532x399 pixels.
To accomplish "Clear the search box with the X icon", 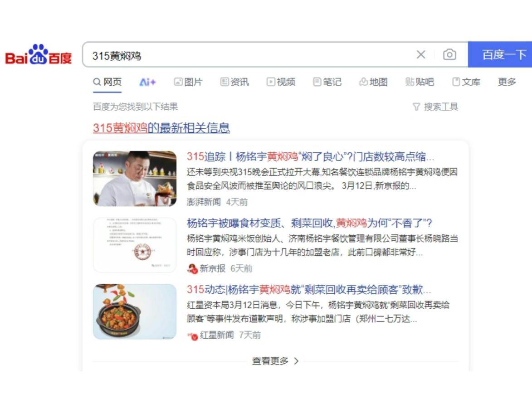I will [421, 54].
